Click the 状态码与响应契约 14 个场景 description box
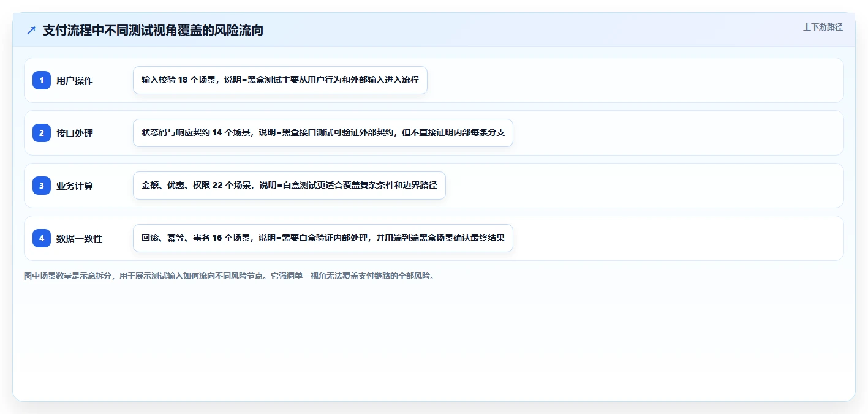The image size is (868, 414). [x=323, y=133]
